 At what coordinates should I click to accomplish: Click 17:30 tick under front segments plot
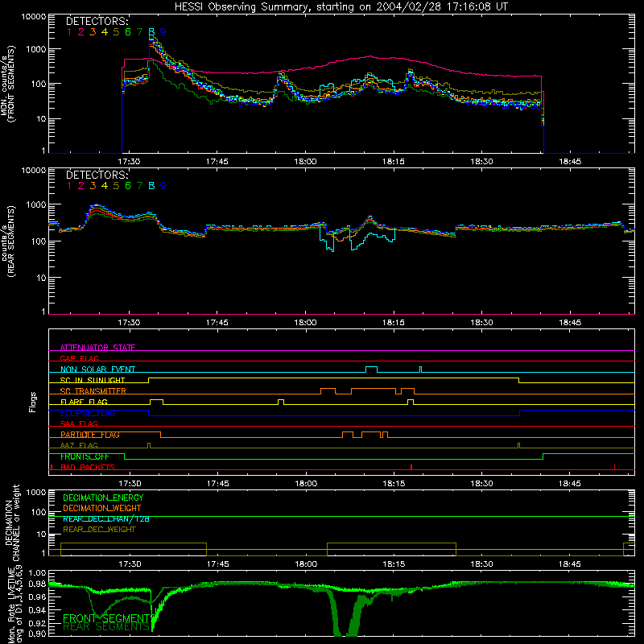(129, 162)
